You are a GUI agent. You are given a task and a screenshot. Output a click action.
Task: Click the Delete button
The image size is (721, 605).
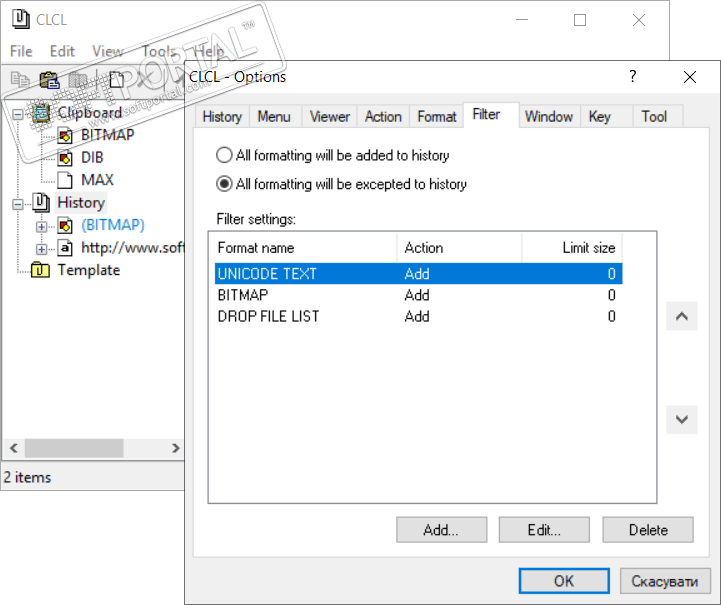tap(648, 530)
